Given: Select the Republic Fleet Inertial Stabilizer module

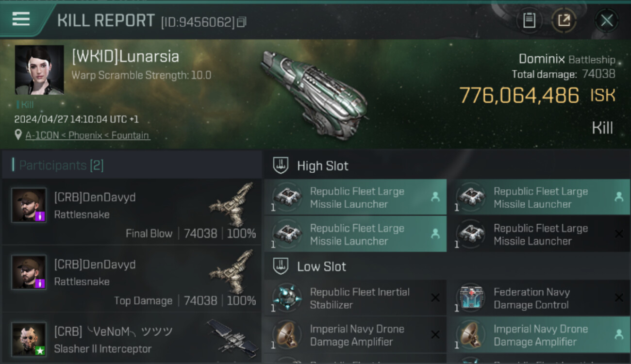Looking at the screenshot, I should click(x=355, y=298).
